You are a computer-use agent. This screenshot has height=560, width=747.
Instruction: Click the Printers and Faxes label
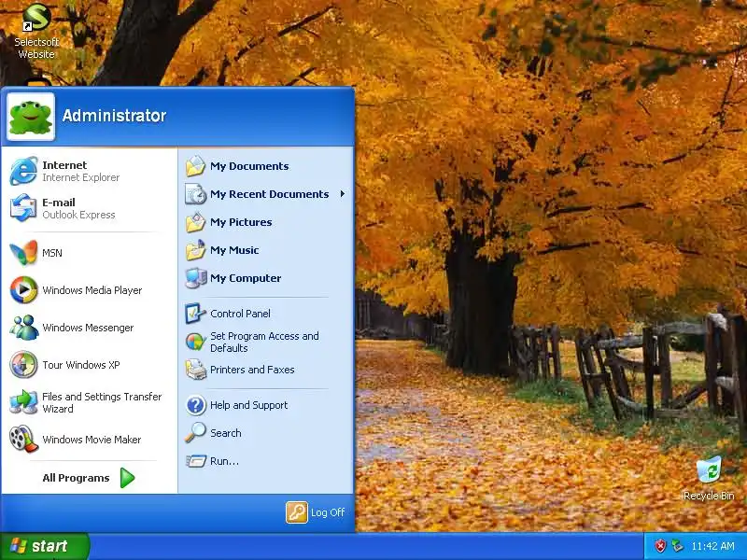252,370
